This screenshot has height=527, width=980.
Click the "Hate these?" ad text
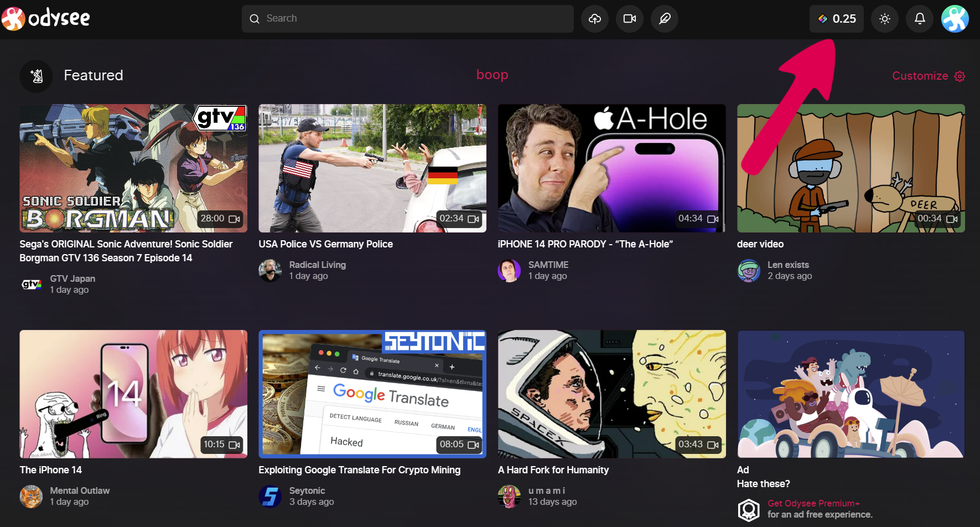763,484
